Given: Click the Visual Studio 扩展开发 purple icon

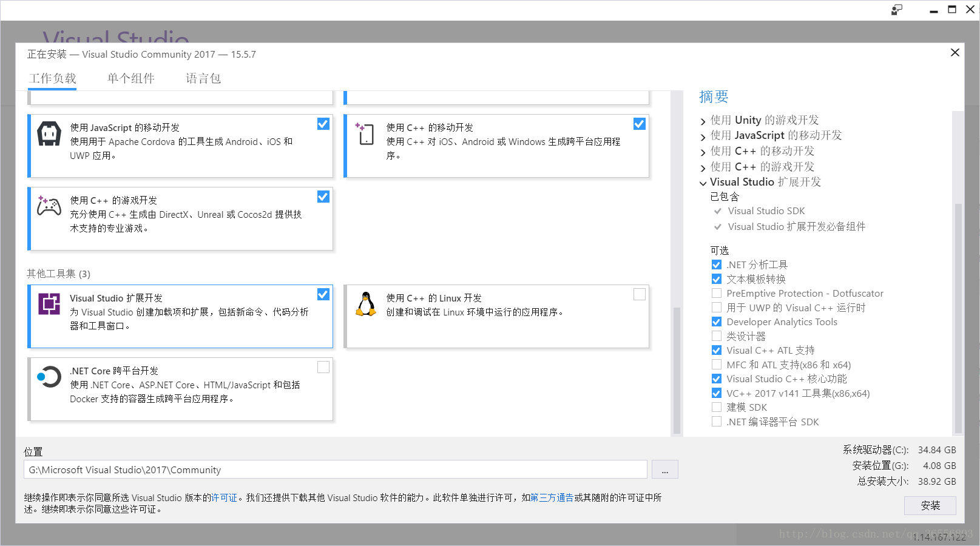Looking at the screenshot, I should tap(49, 303).
